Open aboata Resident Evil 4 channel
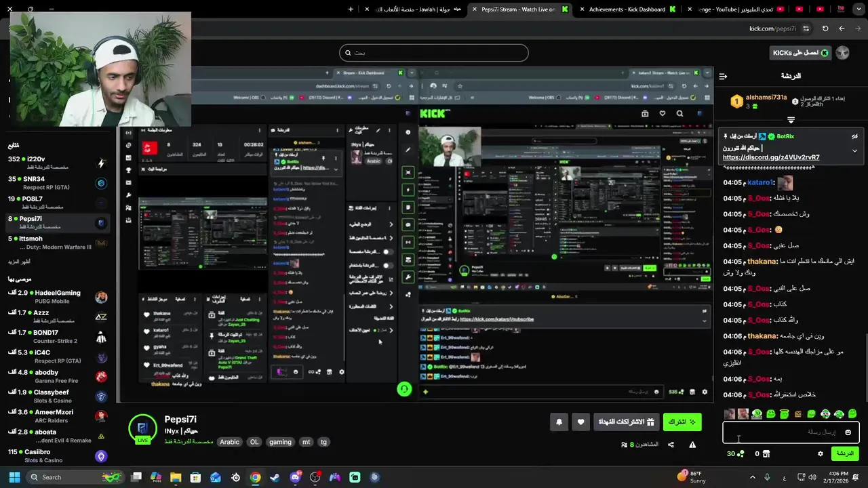868x488 pixels. [57, 436]
